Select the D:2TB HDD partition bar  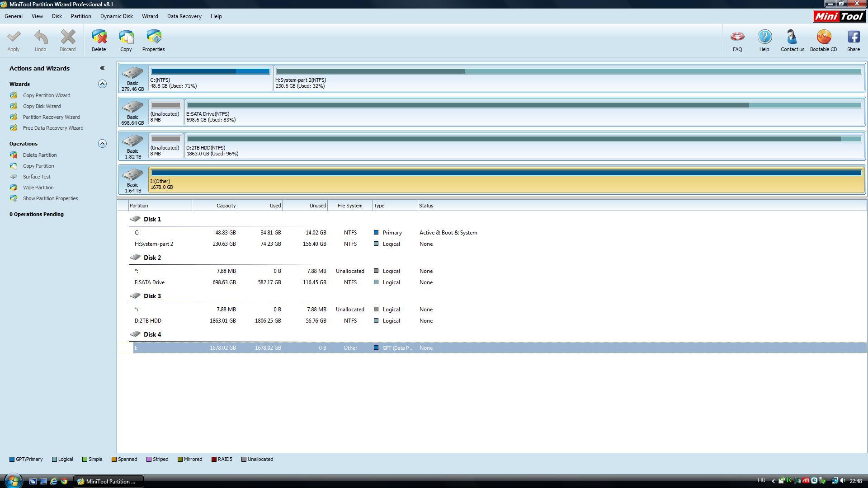525,139
